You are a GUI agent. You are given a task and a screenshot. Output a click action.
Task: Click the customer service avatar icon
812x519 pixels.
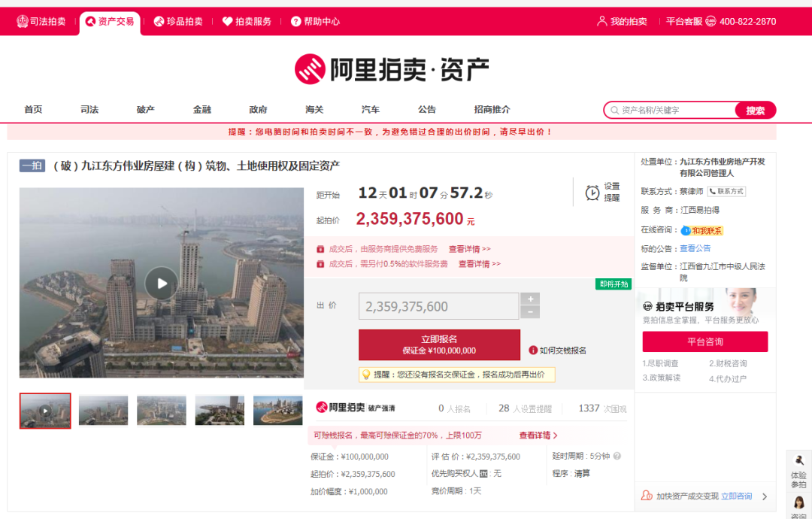[x=799, y=503]
